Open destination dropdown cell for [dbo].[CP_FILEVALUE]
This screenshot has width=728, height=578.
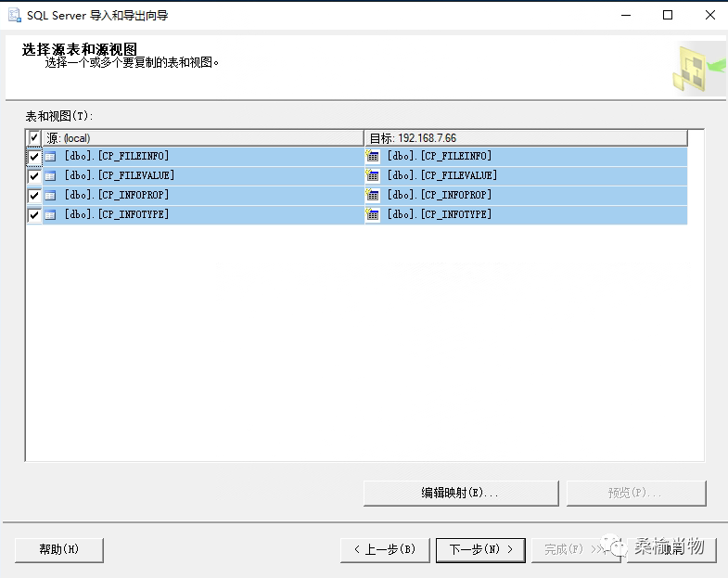526,176
